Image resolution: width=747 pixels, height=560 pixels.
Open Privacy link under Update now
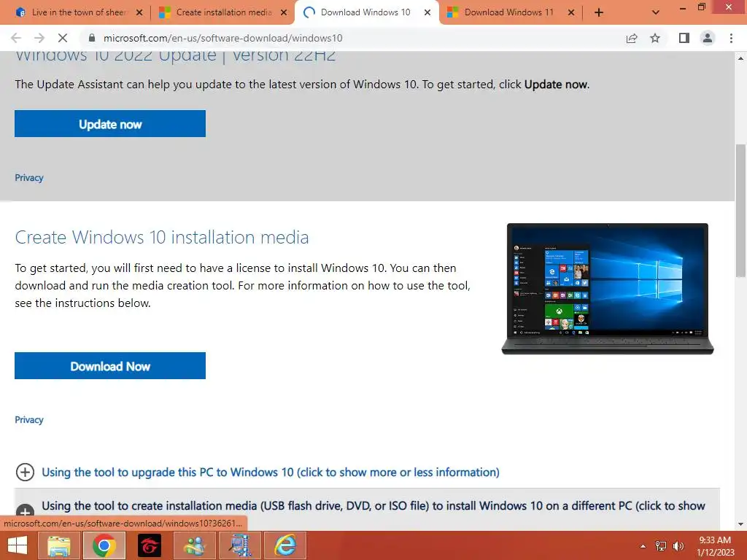(x=29, y=178)
